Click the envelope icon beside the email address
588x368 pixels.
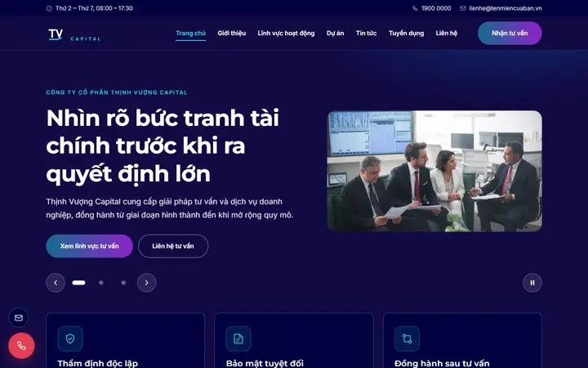pyautogui.click(x=463, y=8)
